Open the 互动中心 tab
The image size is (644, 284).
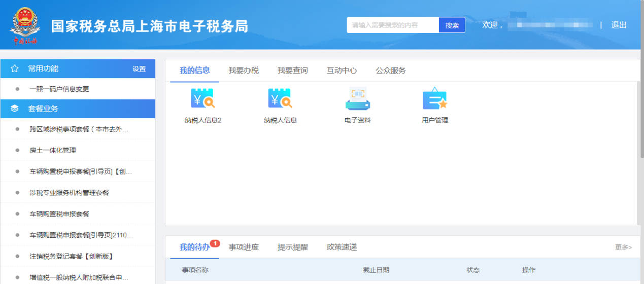click(342, 70)
